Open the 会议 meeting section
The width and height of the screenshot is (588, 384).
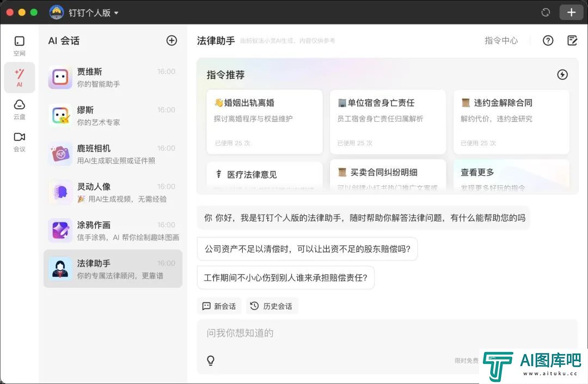pyautogui.click(x=20, y=142)
